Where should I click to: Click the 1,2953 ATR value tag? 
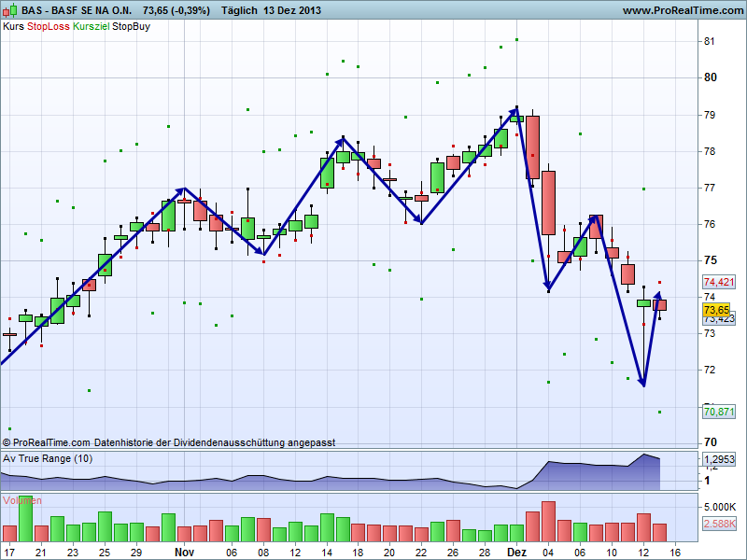pyautogui.click(x=719, y=459)
